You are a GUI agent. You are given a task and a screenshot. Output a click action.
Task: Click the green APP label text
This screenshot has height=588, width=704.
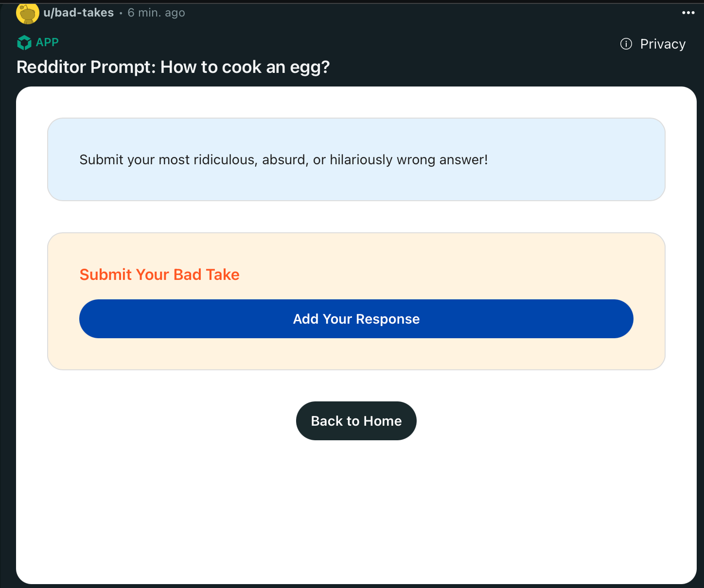(x=47, y=42)
